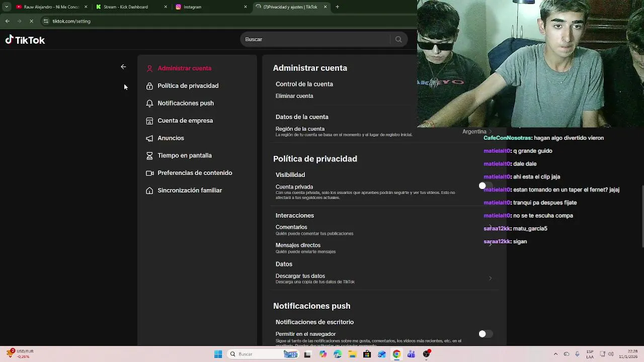Click the microphone icon in the system tray
644x362 pixels.
coord(577,354)
